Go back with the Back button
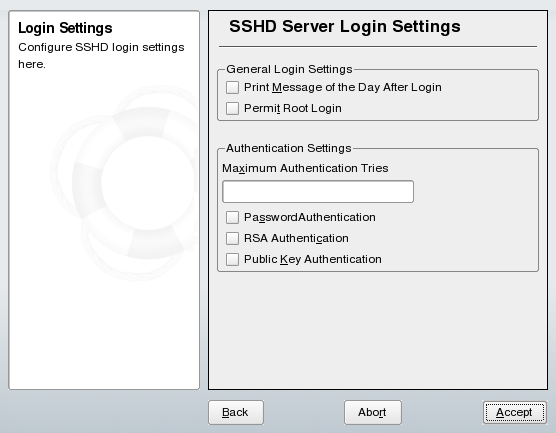 tap(236, 412)
